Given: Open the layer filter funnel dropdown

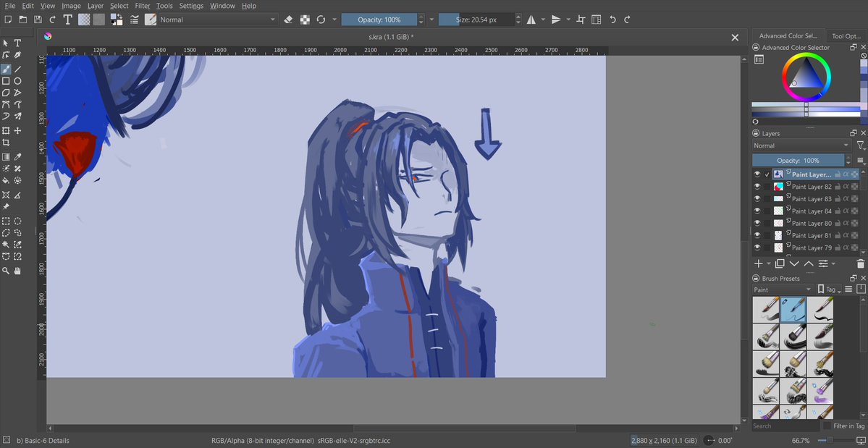Looking at the screenshot, I should [861, 145].
